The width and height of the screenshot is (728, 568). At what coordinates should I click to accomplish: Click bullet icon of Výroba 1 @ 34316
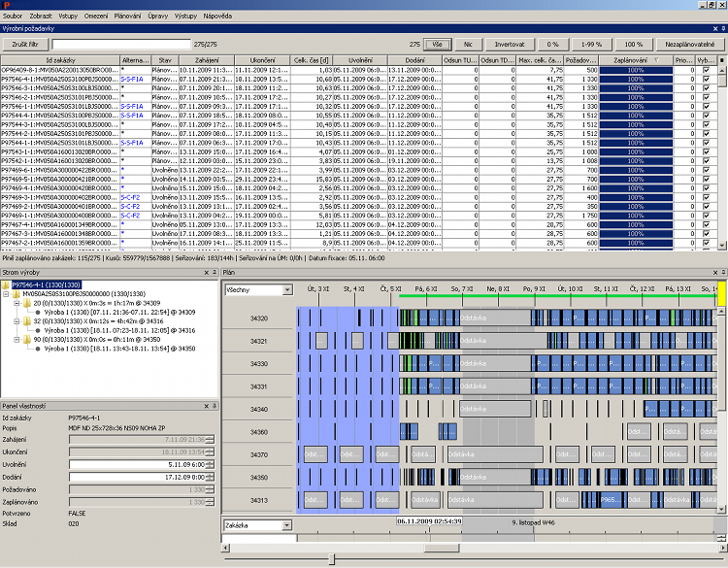coord(38,331)
